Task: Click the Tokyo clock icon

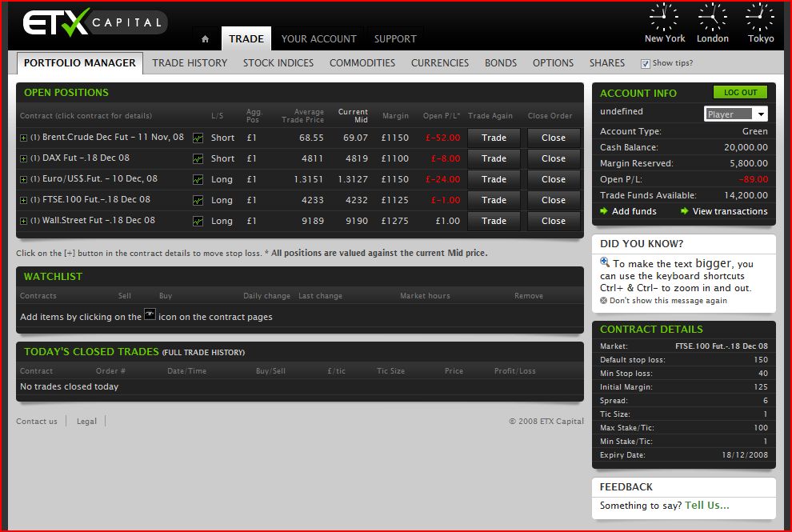Action: (760, 18)
